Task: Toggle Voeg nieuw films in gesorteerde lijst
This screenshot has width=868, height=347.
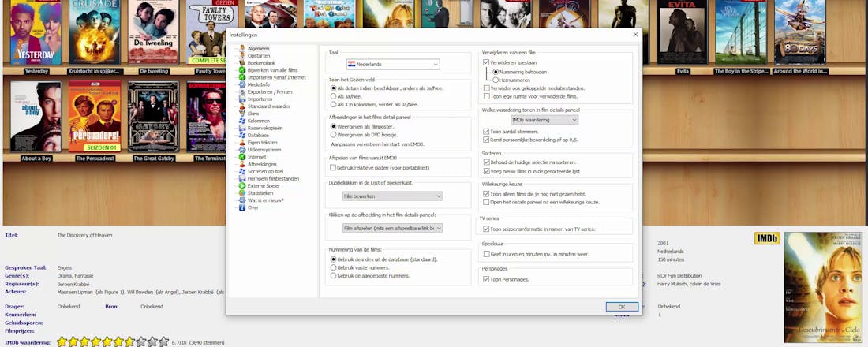Action: 486,172
